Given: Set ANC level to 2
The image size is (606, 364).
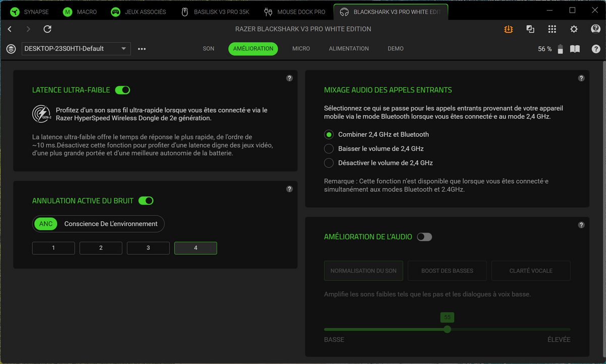Looking at the screenshot, I should (101, 248).
